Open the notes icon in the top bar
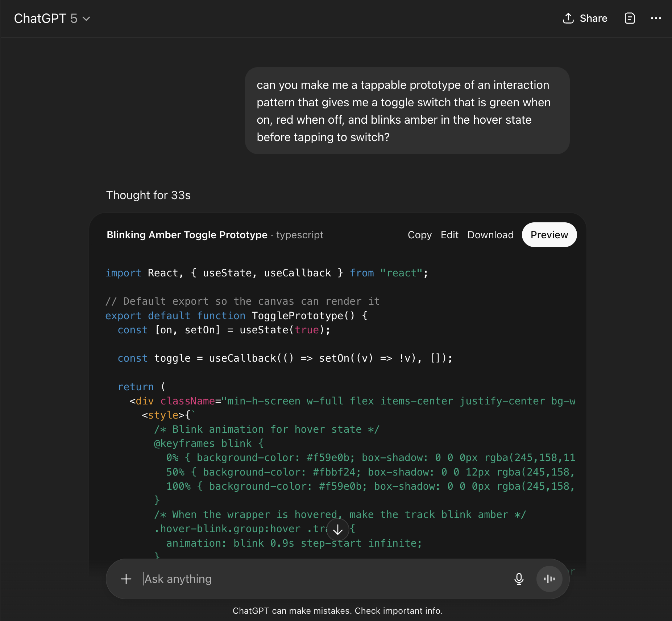 tap(630, 18)
